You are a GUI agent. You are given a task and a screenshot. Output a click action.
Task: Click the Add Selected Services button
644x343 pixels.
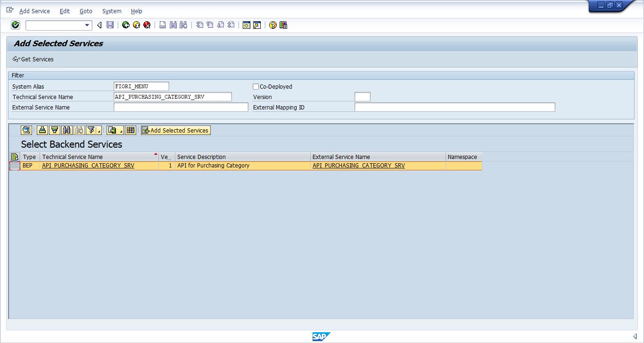coord(175,130)
